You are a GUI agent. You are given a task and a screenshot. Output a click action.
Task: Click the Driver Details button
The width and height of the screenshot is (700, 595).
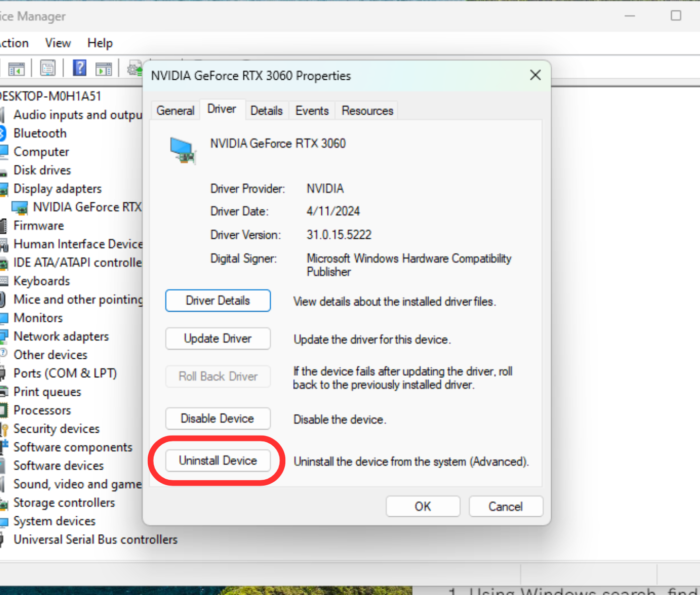tap(218, 300)
